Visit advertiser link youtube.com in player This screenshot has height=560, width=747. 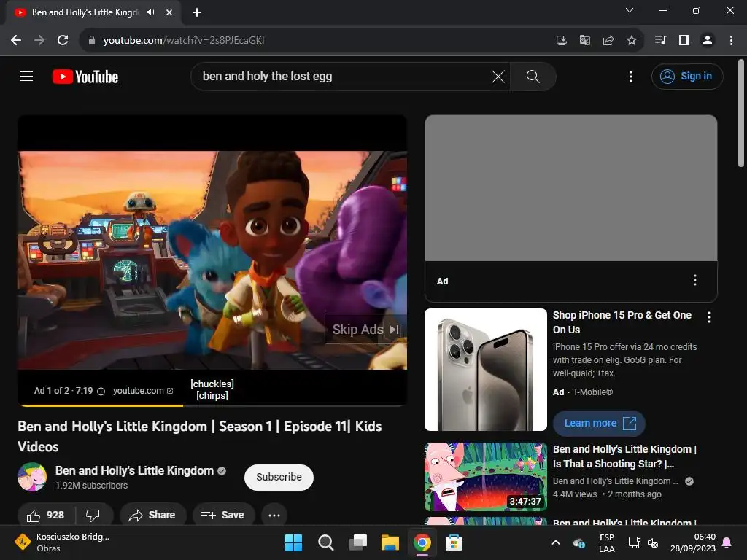tap(142, 391)
